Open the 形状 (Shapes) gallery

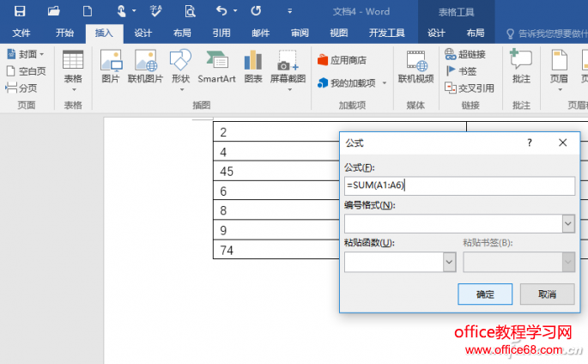point(181,70)
